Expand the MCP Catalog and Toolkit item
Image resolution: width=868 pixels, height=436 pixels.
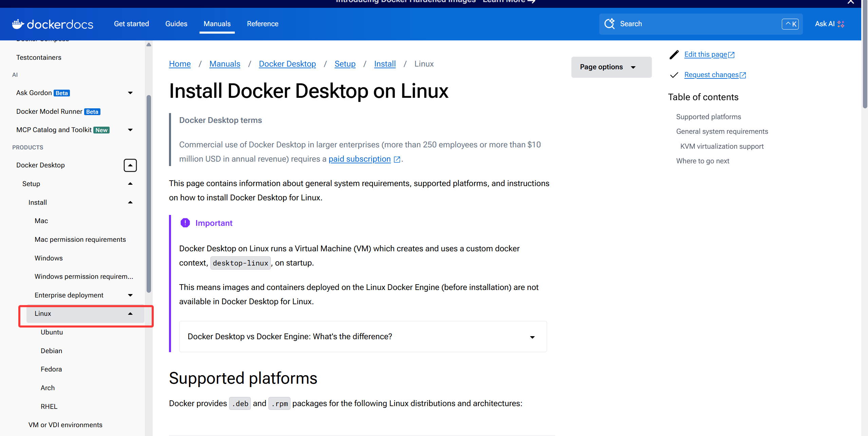[130, 130]
